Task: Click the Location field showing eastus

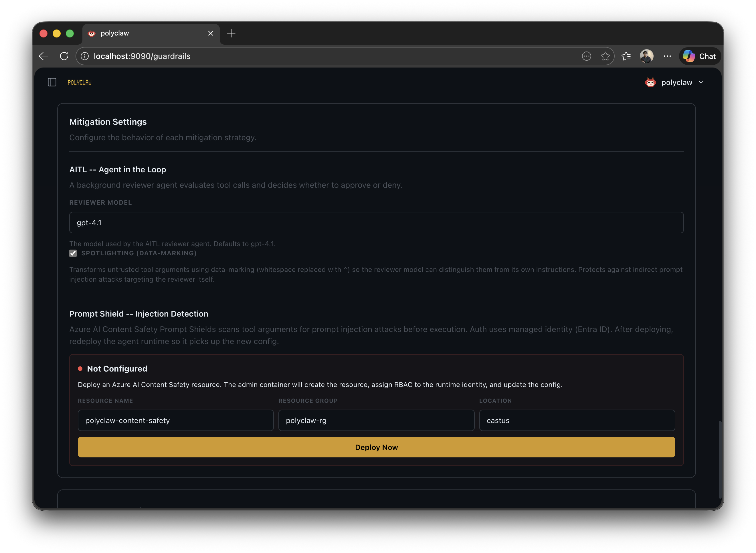Action: (577, 420)
